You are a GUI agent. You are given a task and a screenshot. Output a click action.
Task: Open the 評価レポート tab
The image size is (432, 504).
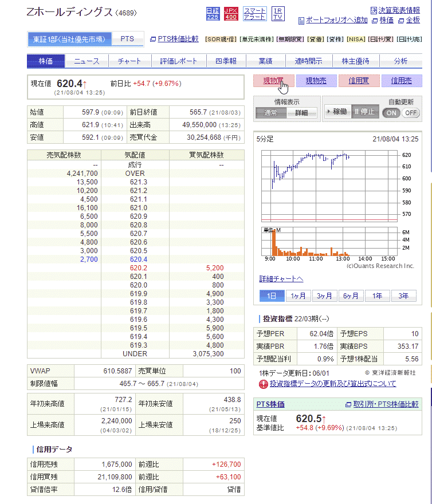(x=179, y=61)
